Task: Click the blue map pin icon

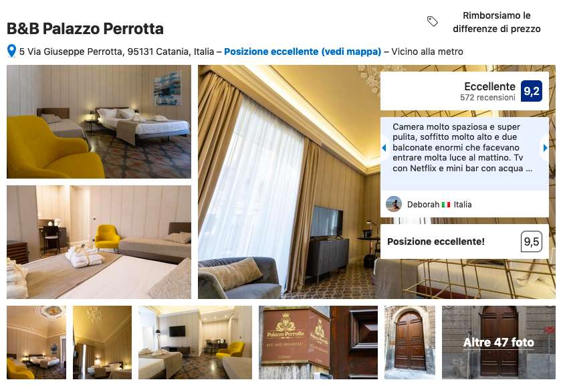Action: [11, 51]
